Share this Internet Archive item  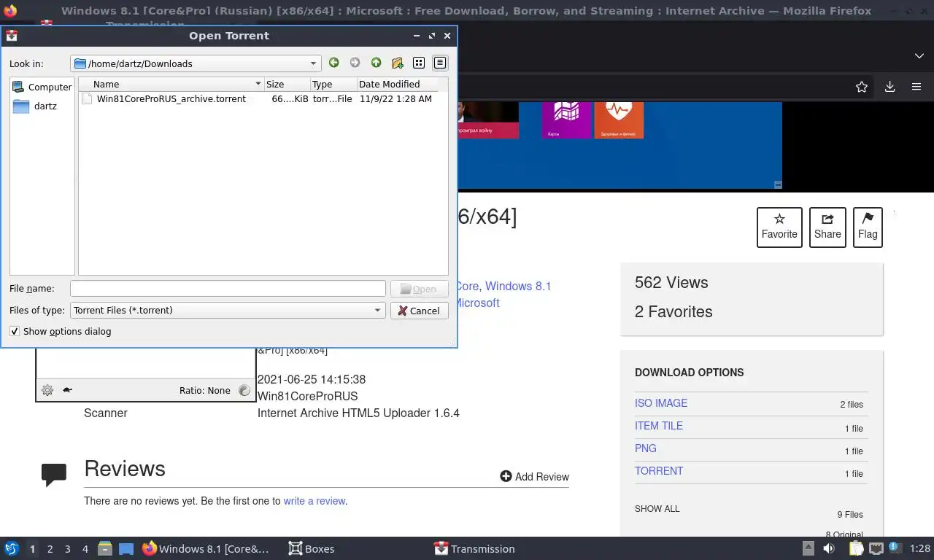click(x=827, y=227)
